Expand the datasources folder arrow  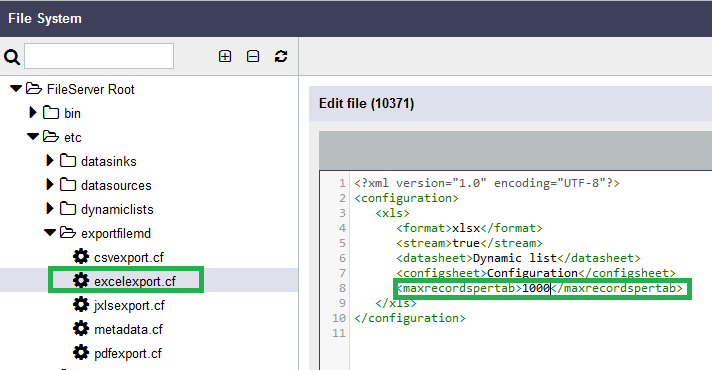click(50, 185)
